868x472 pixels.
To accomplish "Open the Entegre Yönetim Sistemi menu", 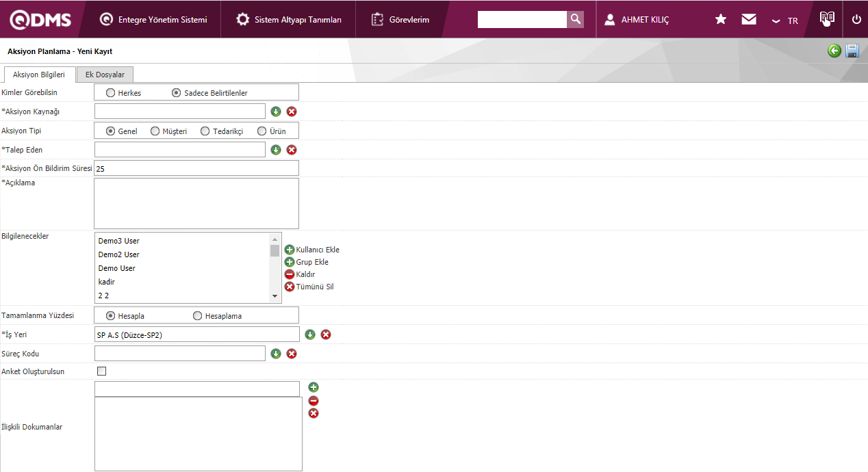I will 153,20.
